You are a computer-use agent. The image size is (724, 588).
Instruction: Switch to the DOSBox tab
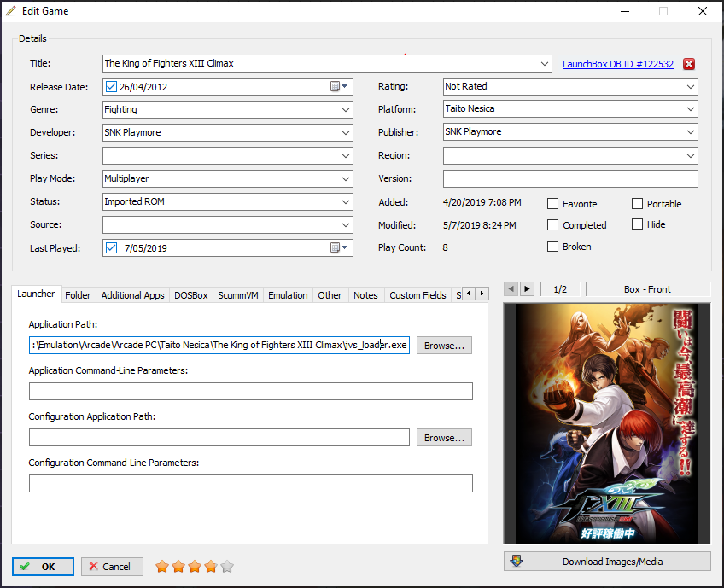click(x=191, y=295)
